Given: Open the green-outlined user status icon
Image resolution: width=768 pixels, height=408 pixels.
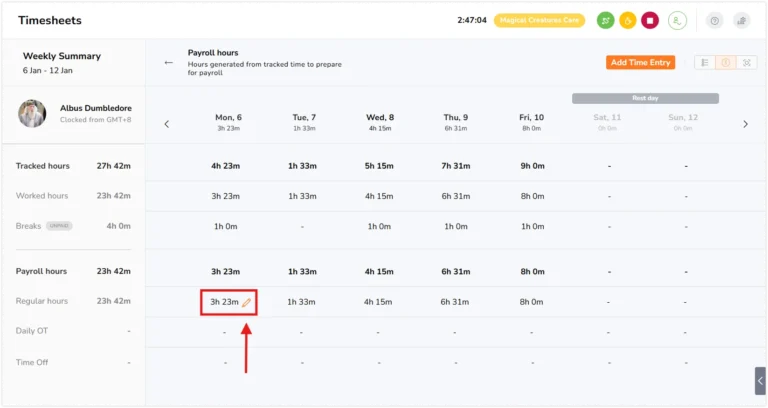Looking at the screenshot, I should pos(677,21).
